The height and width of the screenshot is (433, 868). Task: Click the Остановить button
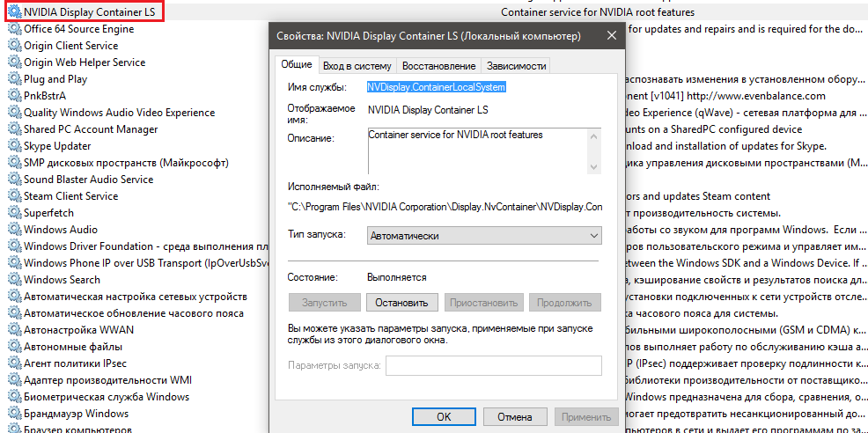tap(402, 303)
